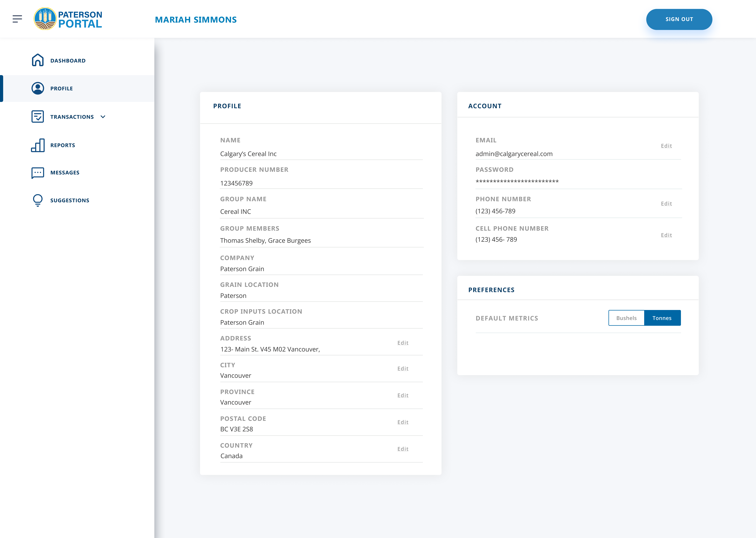Click the Profile person icon
Image resolution: width=756 pixels, height=538 pixels.
tap(38, 88)
